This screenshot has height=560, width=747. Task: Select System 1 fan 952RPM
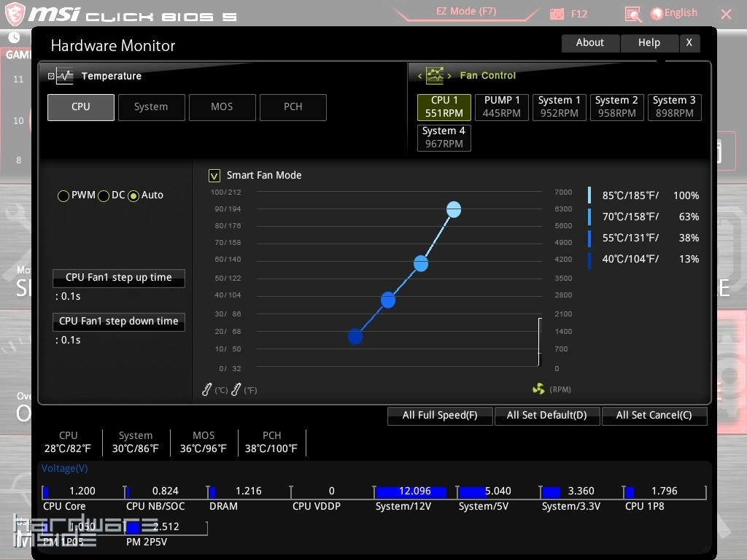pyautogui.click(x=560, y=107)
